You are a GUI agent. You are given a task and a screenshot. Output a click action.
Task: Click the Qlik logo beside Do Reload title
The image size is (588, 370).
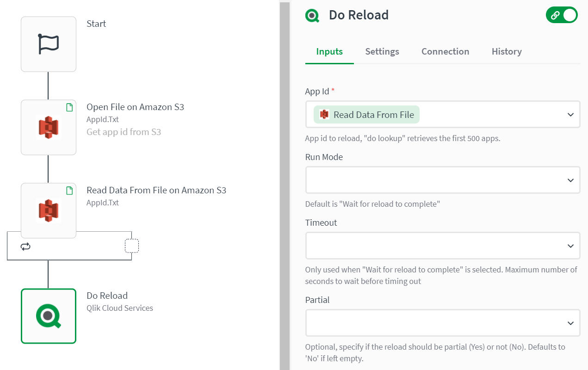[x=312, y=15]
